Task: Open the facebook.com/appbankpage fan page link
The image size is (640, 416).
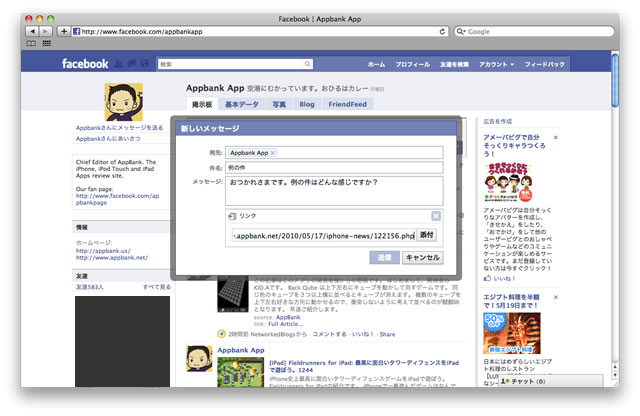Action: pyautogui.click(x=117, y=199)
